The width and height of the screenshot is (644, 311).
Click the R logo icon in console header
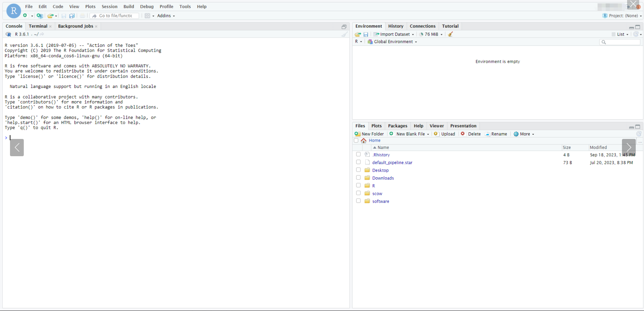pos(8,34)
